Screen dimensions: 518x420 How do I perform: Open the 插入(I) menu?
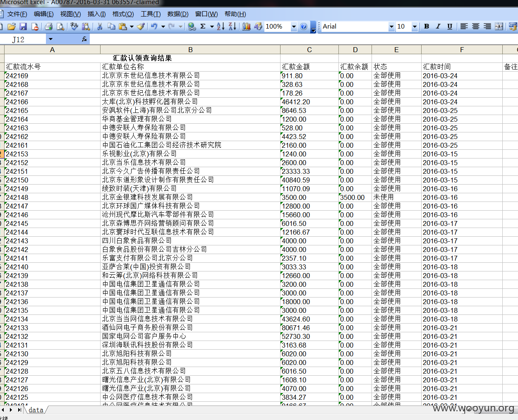tap(96, 14)
